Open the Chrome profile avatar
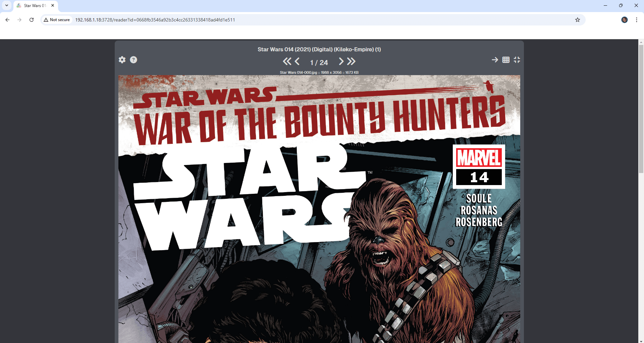 625,20
